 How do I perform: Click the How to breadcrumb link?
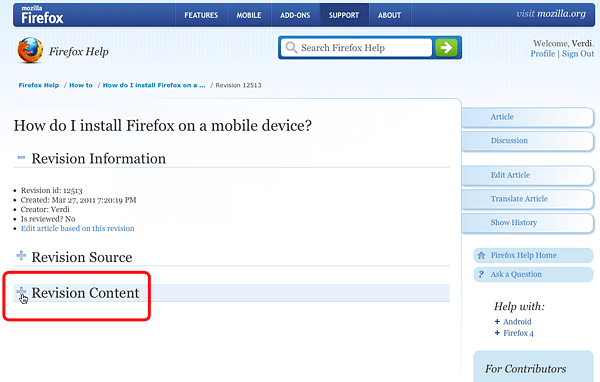tap(81, 85)
